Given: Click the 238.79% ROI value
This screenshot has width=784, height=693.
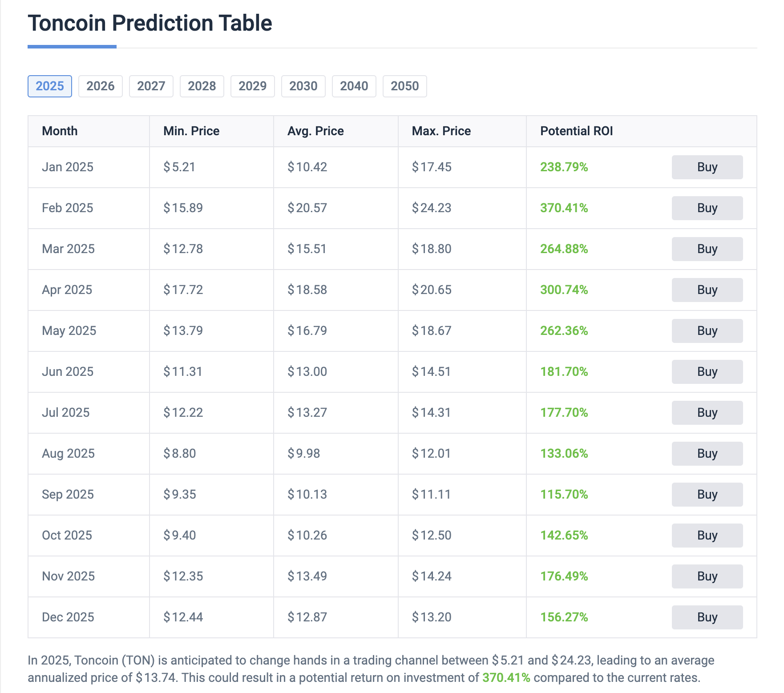Looking at the screenshot, I should tap(564, 167).
